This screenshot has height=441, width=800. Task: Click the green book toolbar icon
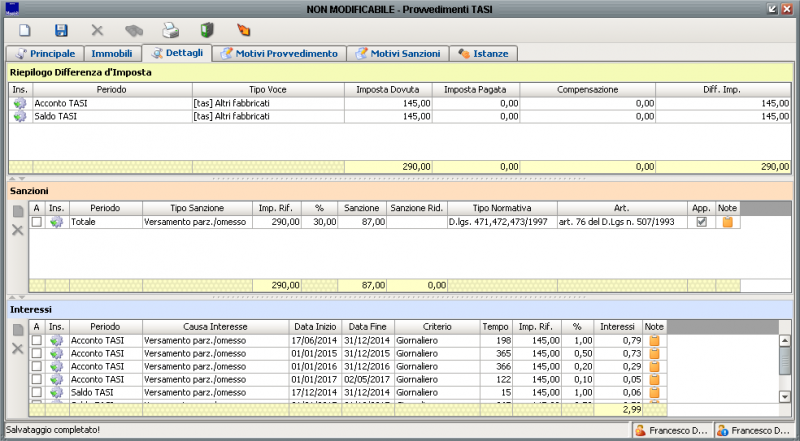207,31
